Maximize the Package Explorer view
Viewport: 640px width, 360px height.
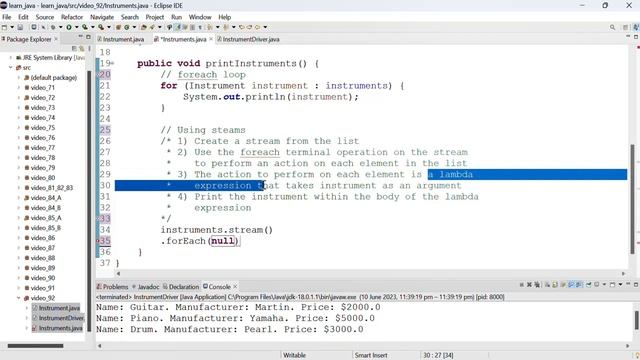[88, 37]
